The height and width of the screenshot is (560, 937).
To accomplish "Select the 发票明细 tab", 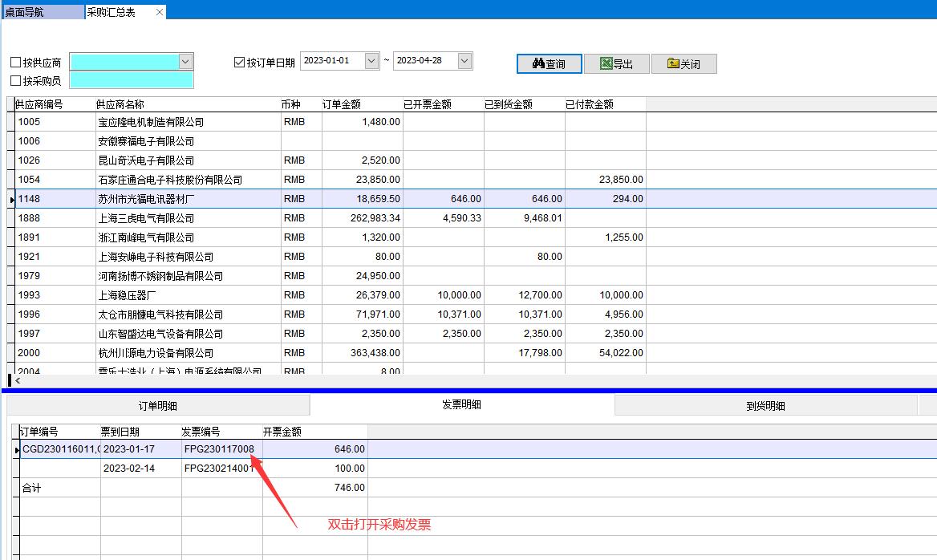I will click(x=461, y=405).
